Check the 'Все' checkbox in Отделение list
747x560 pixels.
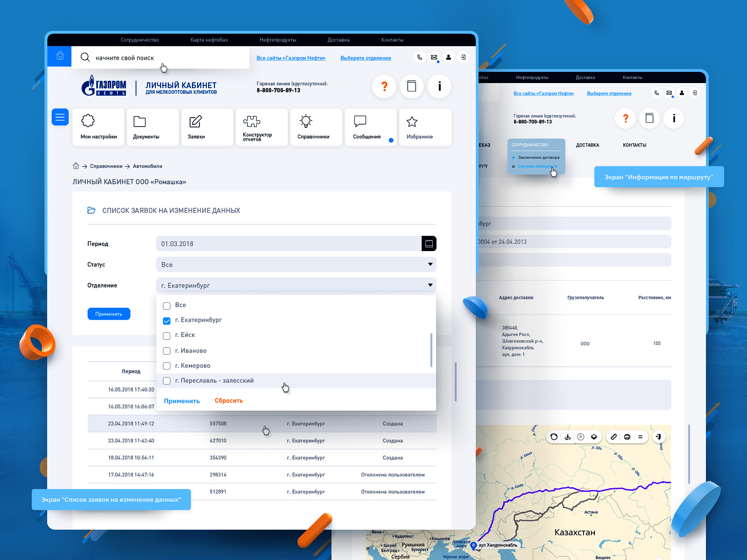[x=167, y=306]
